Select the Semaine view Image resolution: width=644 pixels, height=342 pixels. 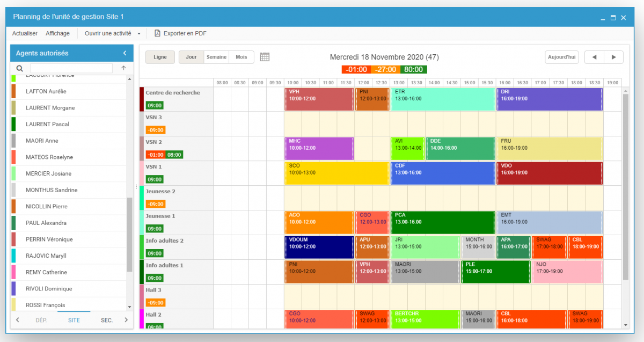point(217,57)
